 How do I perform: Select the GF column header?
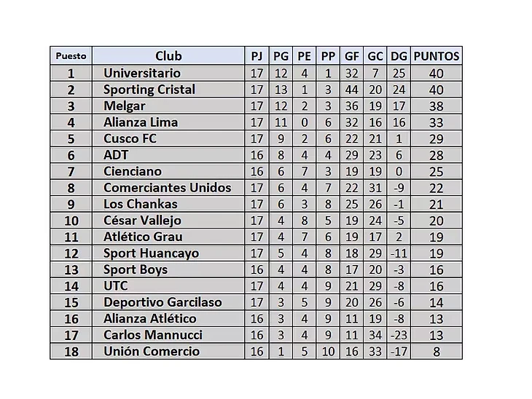[x=351, y=56]
